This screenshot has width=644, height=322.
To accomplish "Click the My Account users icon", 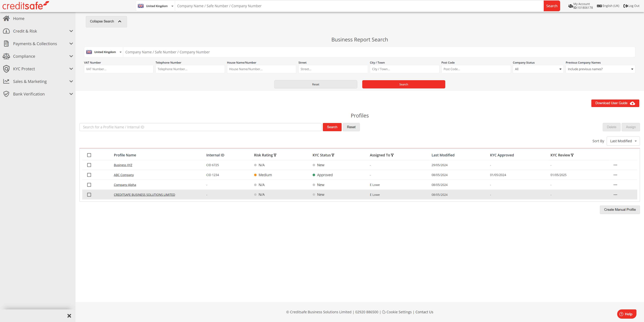I will 571,6.
